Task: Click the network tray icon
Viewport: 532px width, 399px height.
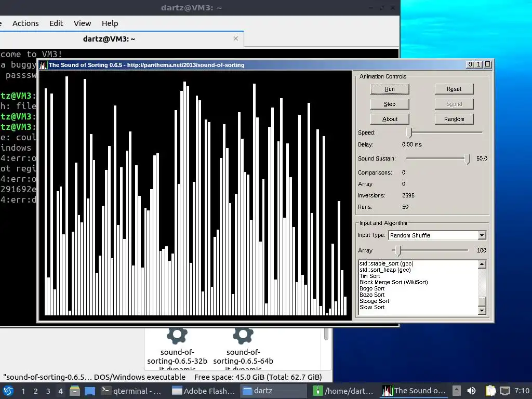Action: pos(505,391)
